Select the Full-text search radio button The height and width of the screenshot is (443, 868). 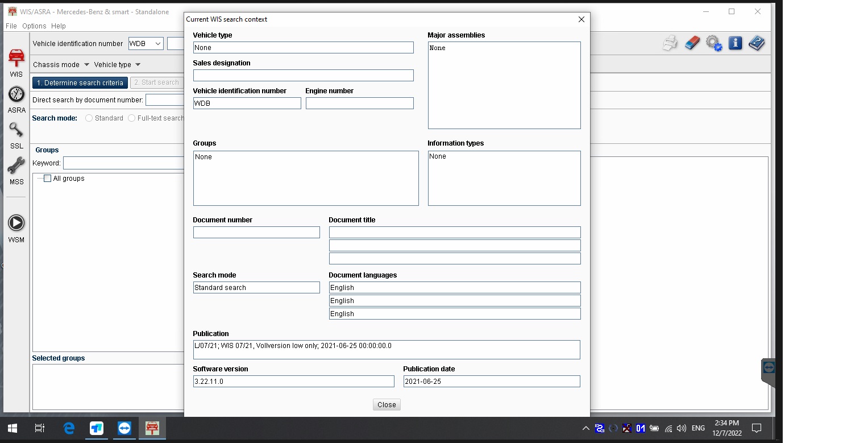coord(132,118)
